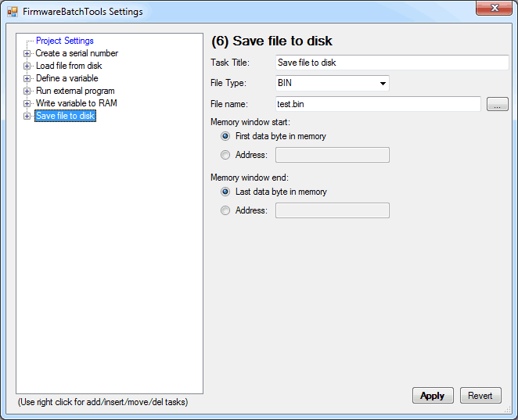Select Address radio for memory window end
Image resolution: width=518 pixels, height=420 pixels.
point(225,210)
